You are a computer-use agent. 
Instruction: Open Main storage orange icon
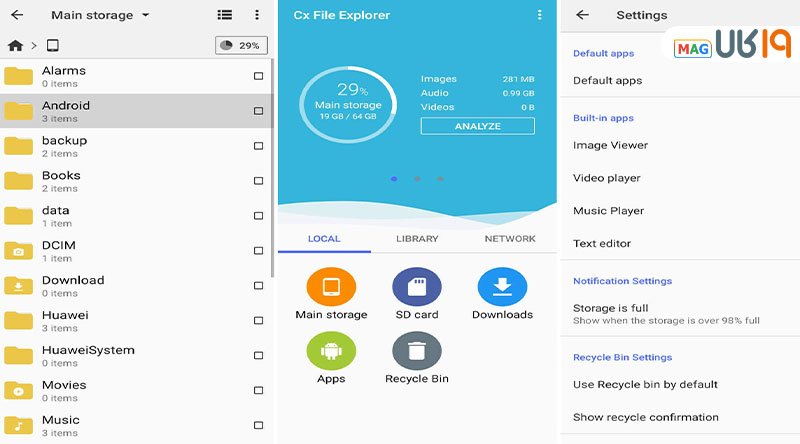tap(331, 287)
